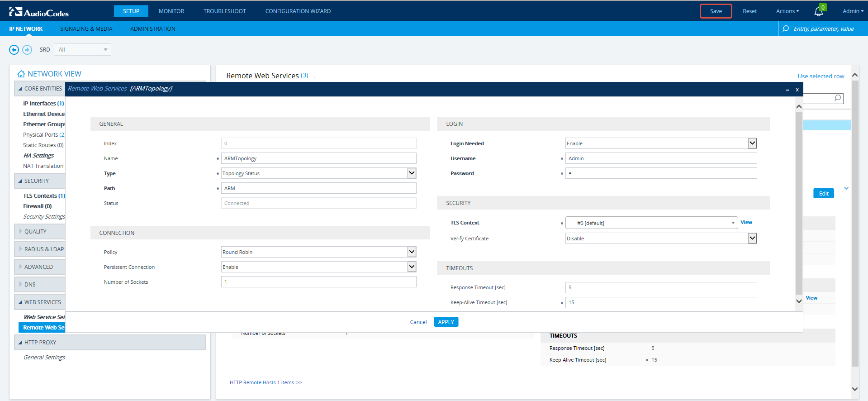Click the Response Timeout field
Image resolution: width=868 pixels, height=401 pixels.
[661, 287]
